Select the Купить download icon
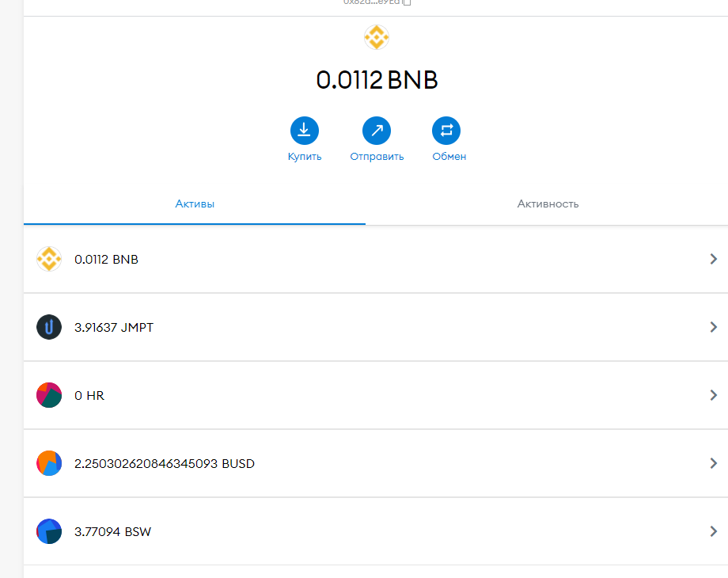Image resolution: width=728 pixels, height=578 pixels. (x=305, y=130)
